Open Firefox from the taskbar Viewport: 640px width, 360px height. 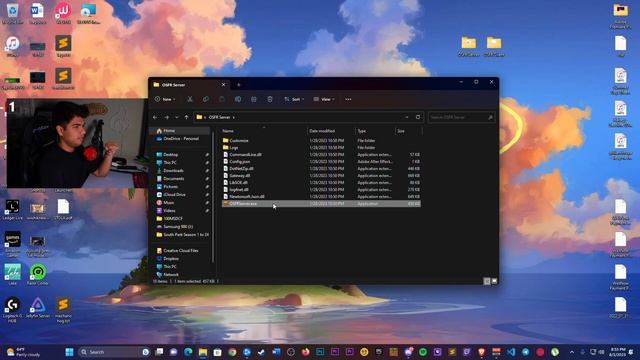coord(305,352)
